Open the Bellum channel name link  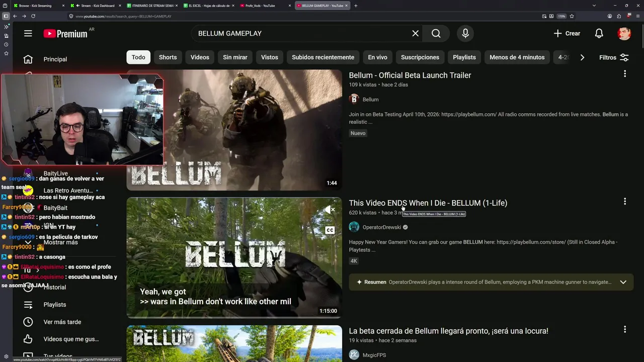[371, 100]
